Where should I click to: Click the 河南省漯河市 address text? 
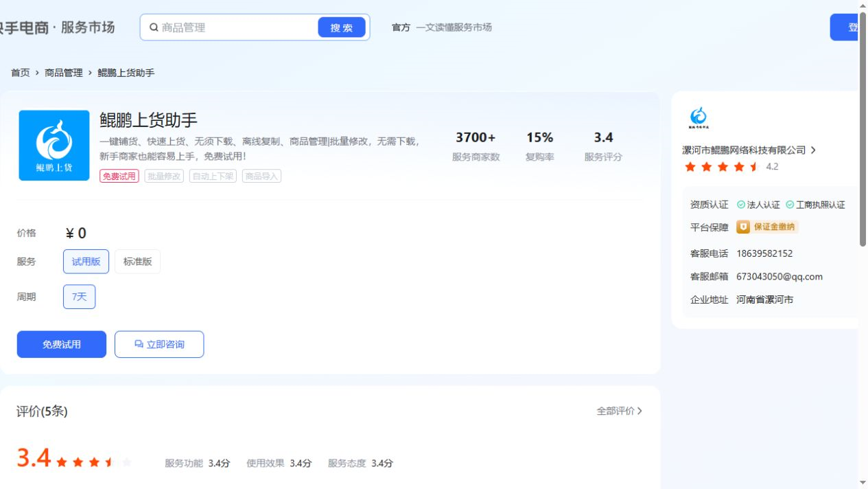(765, 299)
